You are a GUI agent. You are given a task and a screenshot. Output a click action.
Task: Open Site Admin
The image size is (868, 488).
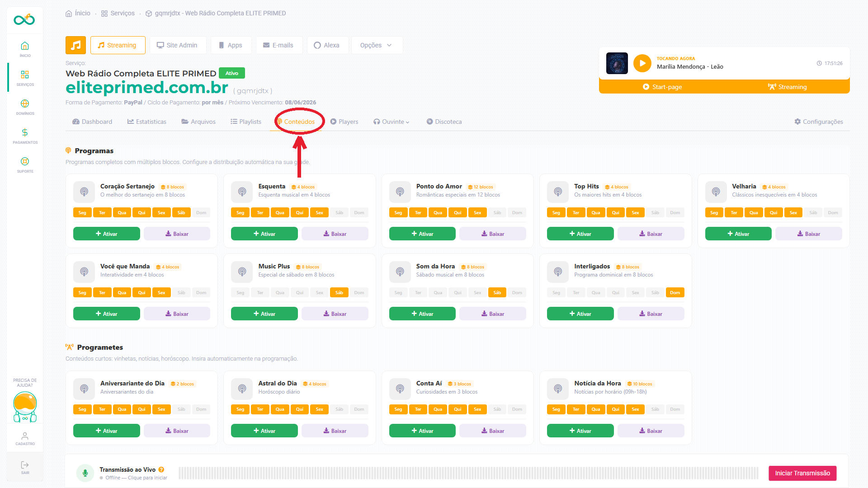pyautogui.click(x=177, y=45)
